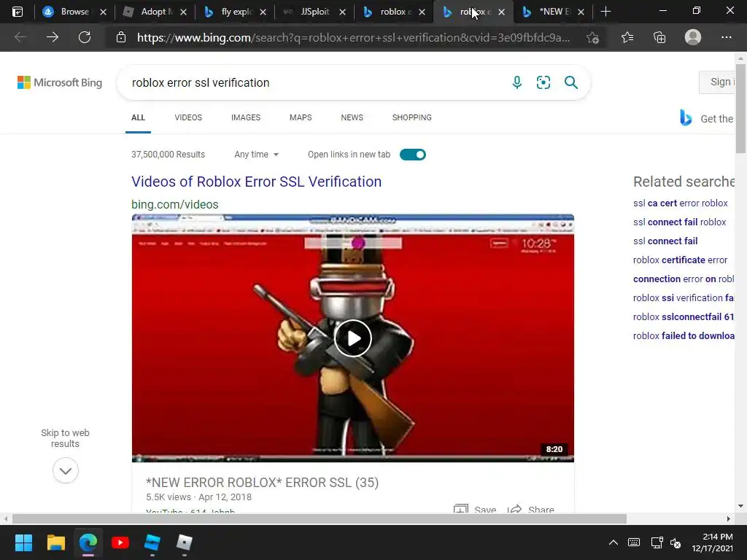Screen dimensions: 747x560
Task: Click *NEW ERROR ROBLOX* ERROR SSL title
Action: point(262,483)
